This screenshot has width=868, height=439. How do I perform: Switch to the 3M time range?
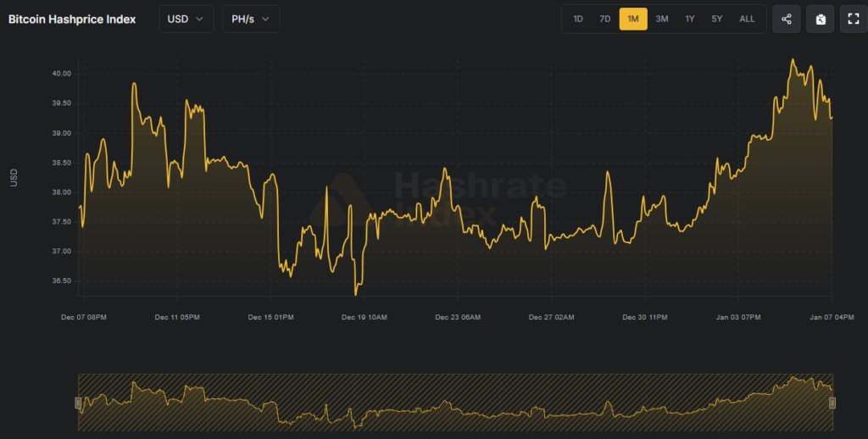click(x=662, y=19)
